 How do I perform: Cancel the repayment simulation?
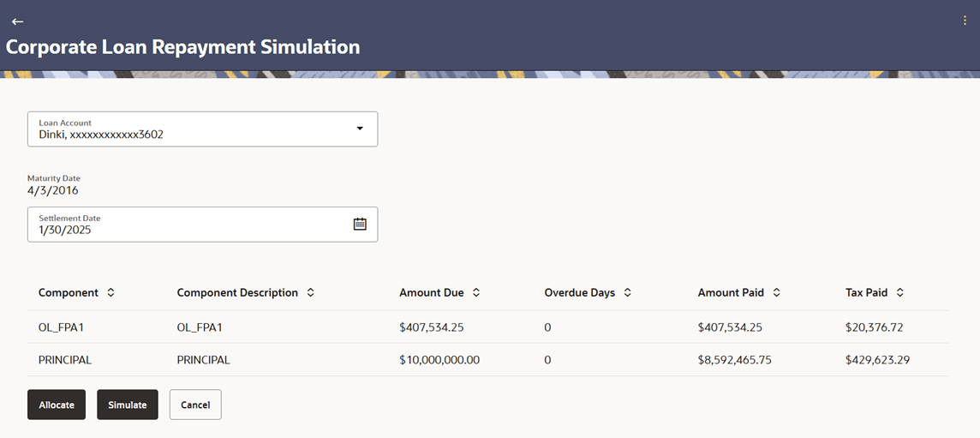pyautogui.click(x=195, y=405)
